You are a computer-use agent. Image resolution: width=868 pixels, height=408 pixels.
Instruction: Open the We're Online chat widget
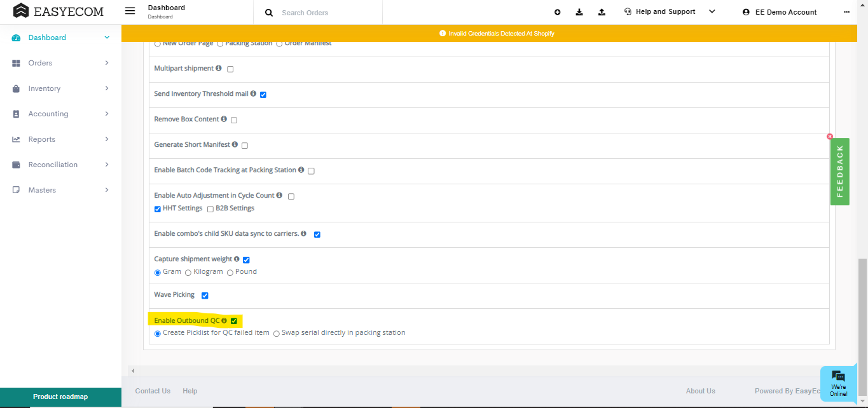pos(838,383)
